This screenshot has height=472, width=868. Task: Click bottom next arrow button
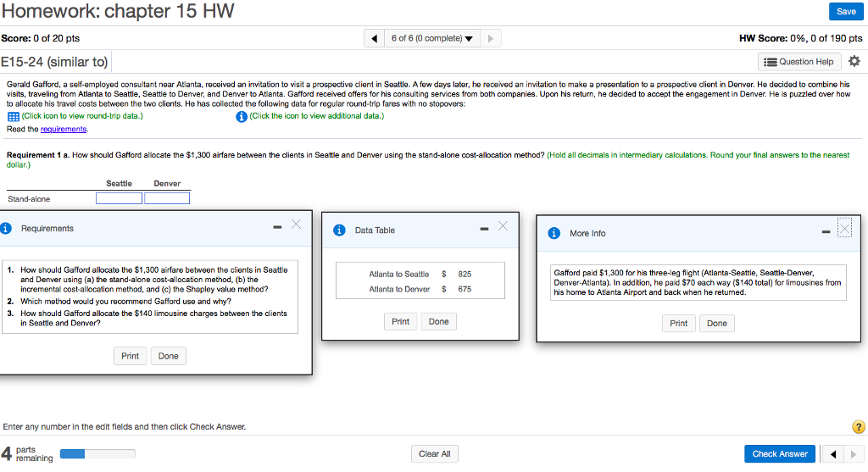pos(853,454)
